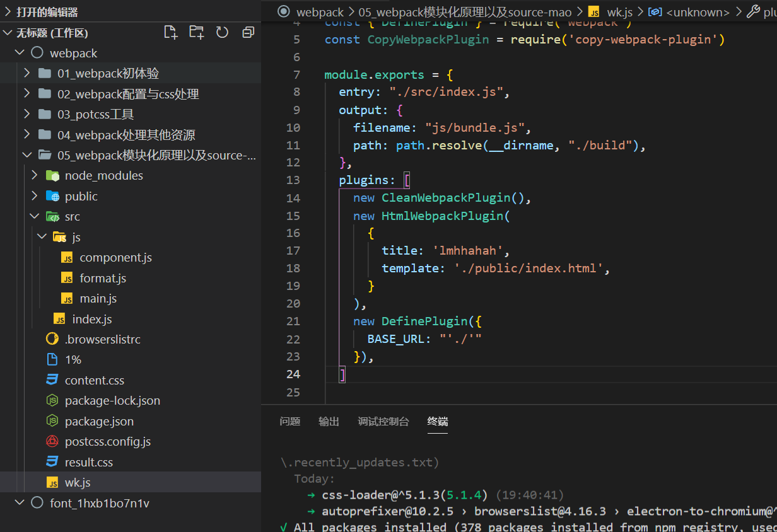Click the file icon beside 1%

(52, 359)
